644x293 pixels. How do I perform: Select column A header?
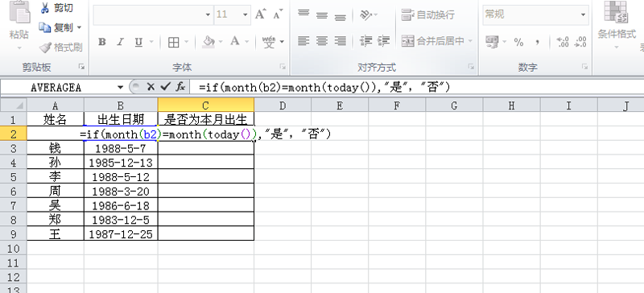point(56,105)
